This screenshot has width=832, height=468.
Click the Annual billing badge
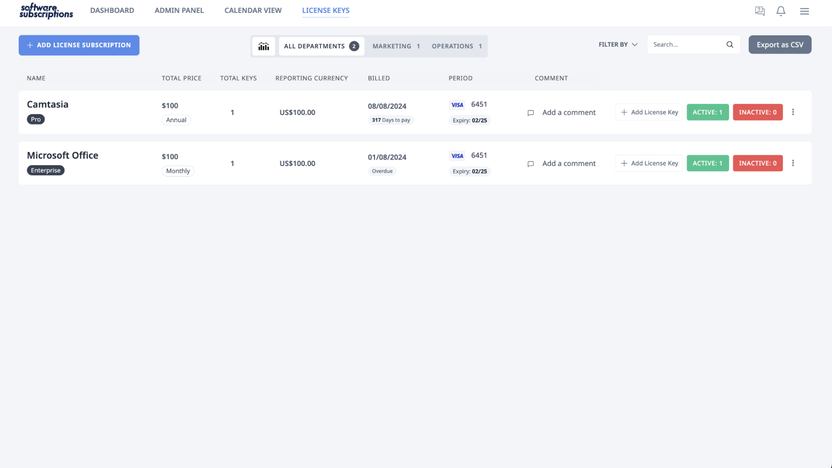176,120
